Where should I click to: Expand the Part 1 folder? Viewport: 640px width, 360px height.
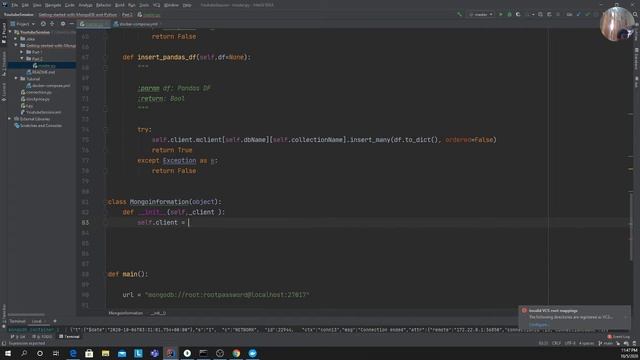click(x=22, y=52)
